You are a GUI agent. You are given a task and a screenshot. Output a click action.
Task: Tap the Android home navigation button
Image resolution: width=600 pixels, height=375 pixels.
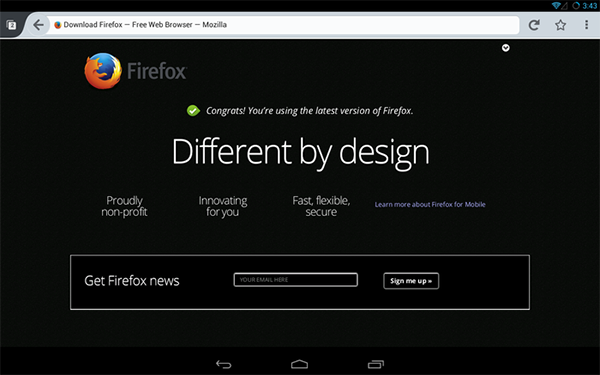click(299, 364)
